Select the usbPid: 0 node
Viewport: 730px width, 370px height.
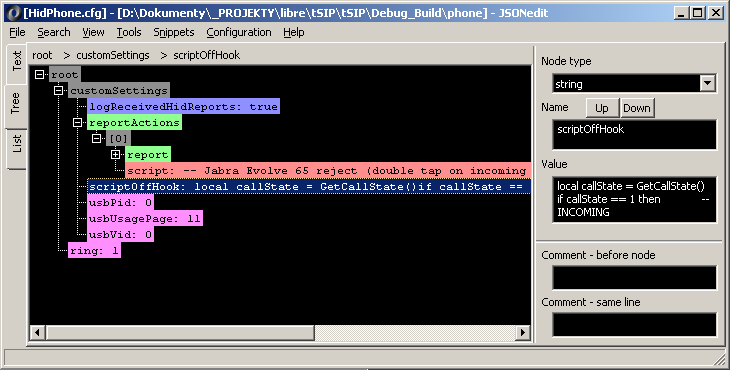click(x=121, y=202)
